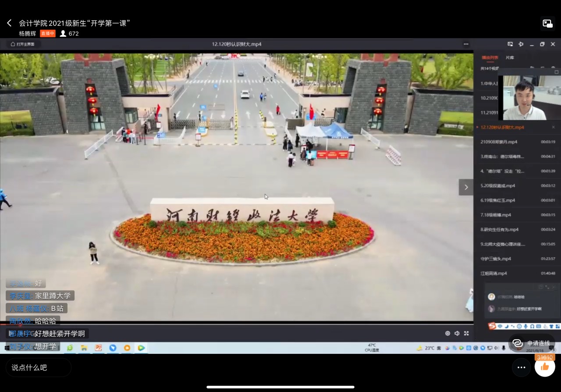
Task: Play 5.20级段嘉成.mp4 from playlist
Action: tap(517, 185)
